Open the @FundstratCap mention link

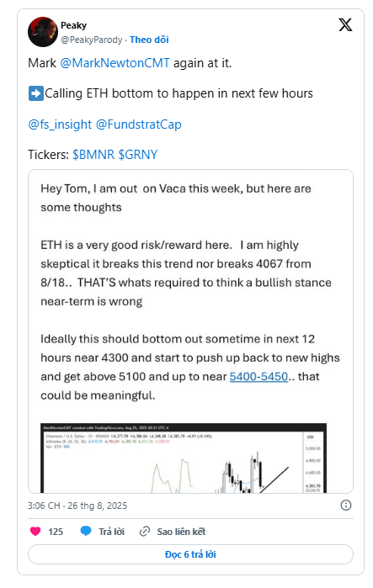[x=139, y=124]
